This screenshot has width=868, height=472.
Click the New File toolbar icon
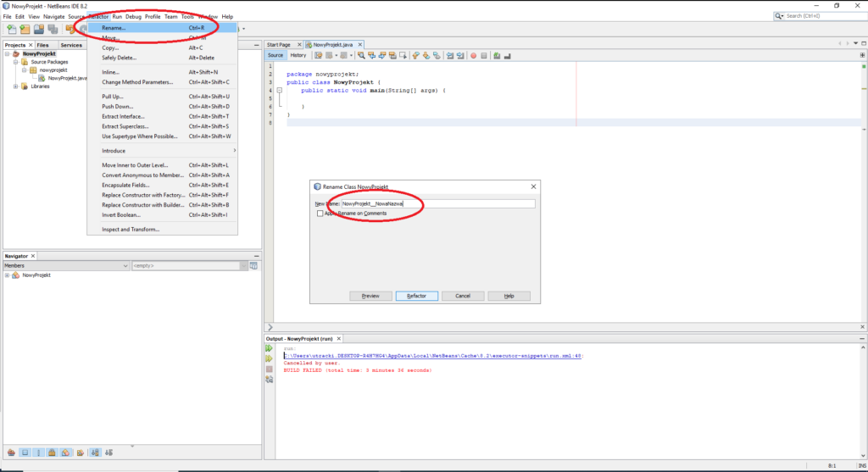11,29
